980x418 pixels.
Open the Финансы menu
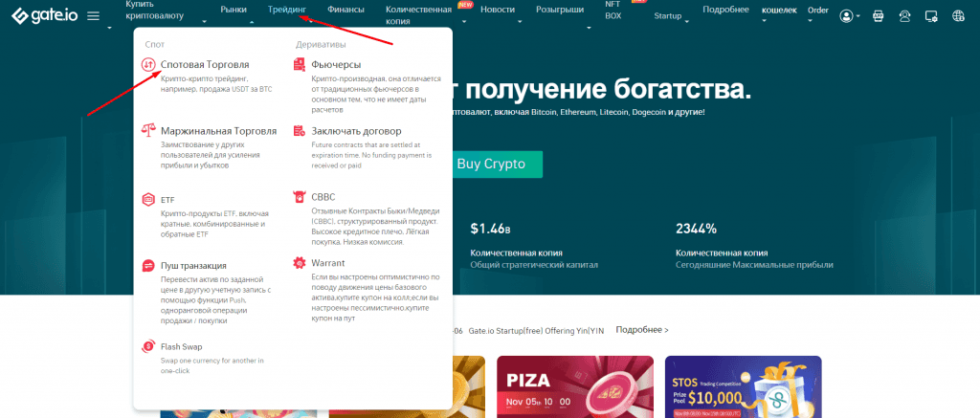pos(345,10)
